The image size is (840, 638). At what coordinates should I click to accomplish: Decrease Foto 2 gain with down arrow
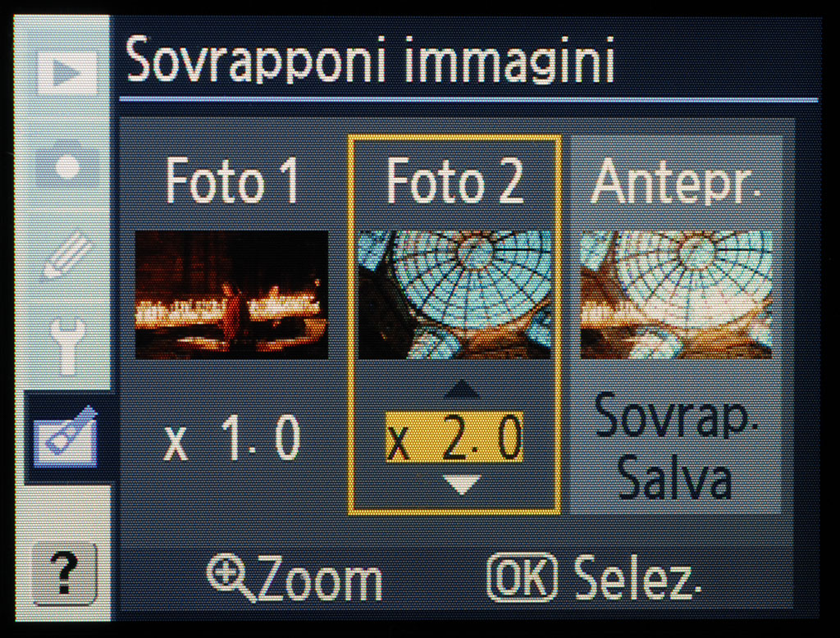tap(462, 485)
